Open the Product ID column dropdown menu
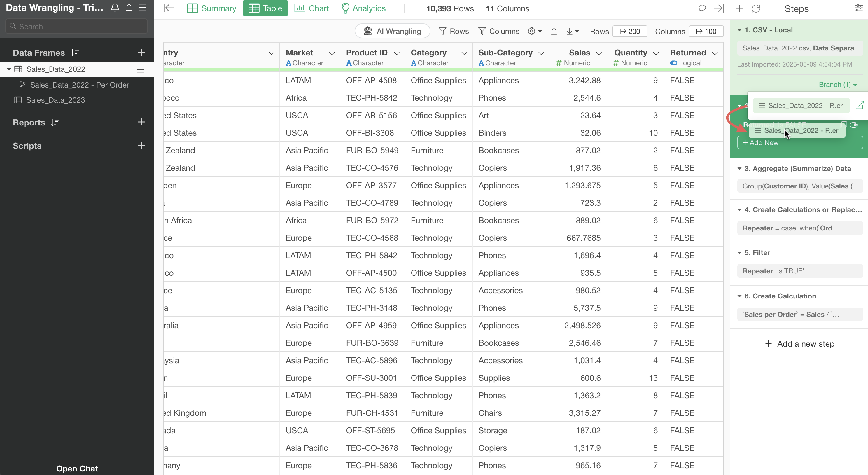Screen dimensions: 868x475 397,53
